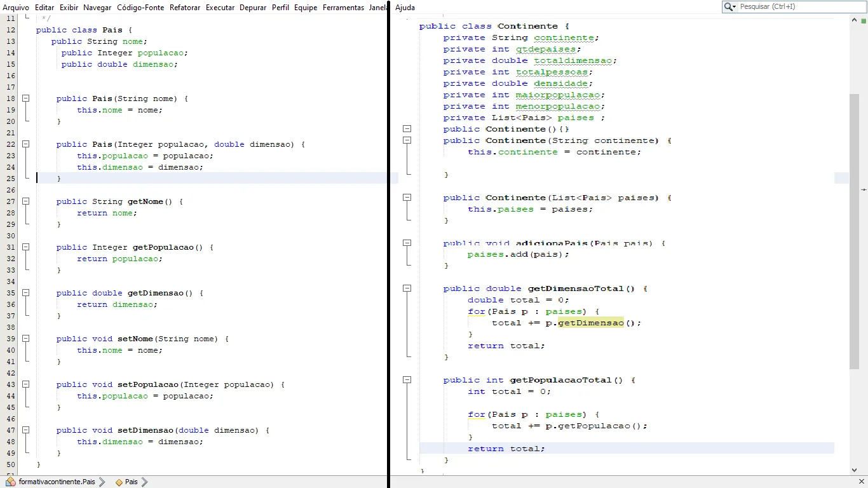Viewport: 868px width, 488px height.
Task: Collapse the Pais(Integer populacao, double dimensao) fold
Action: pyautogui.click(x=25, y=144)
